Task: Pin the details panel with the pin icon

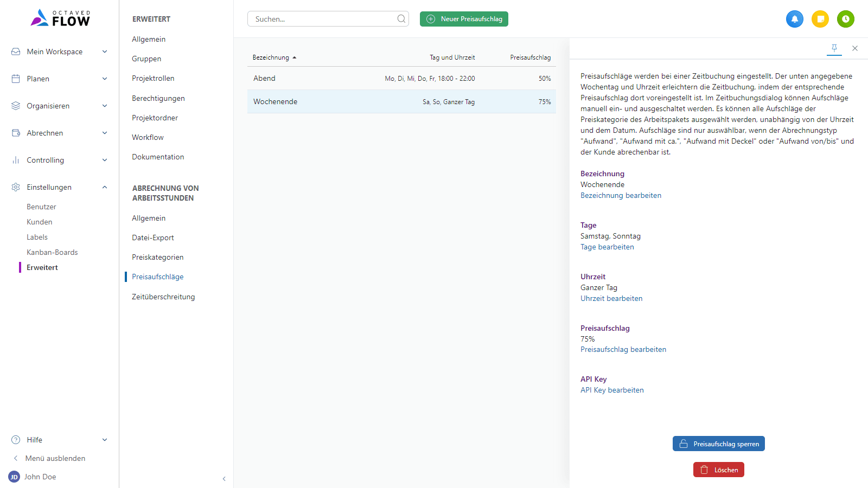Action: click(x=834, y=48)
